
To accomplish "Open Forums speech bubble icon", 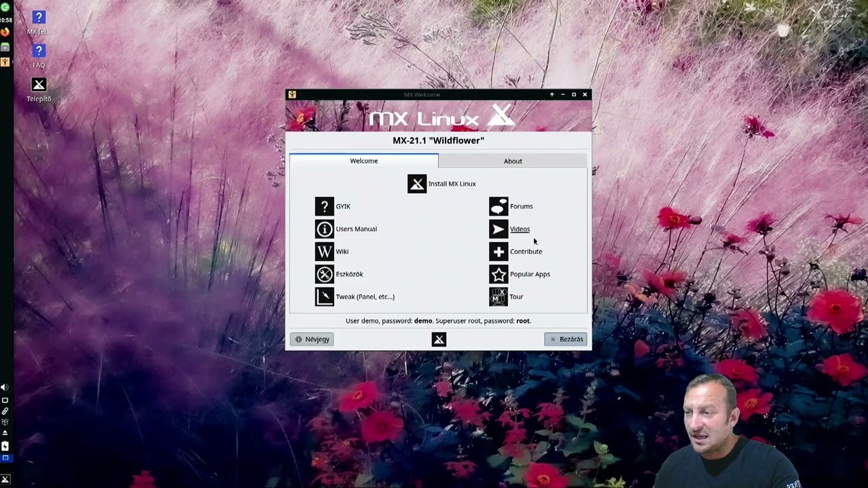I will [498, 206].
